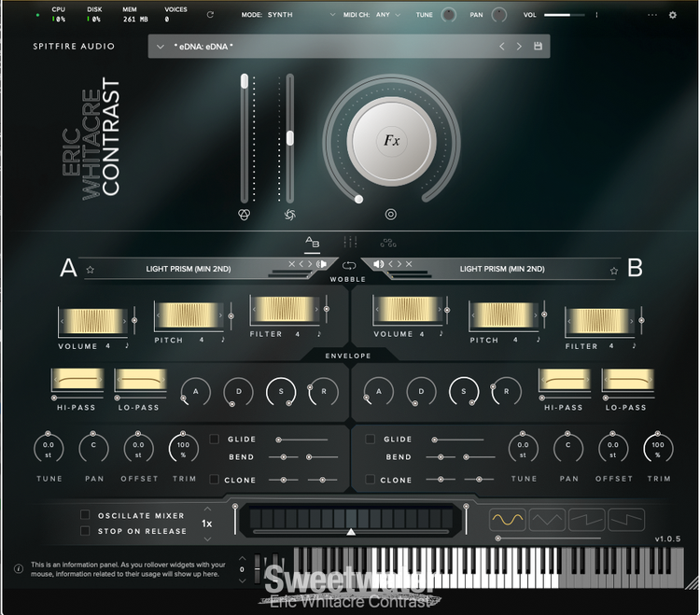The image size is (700, 615).
Task: Click the refresh icon next to Voices
Action: coord(210,15)
